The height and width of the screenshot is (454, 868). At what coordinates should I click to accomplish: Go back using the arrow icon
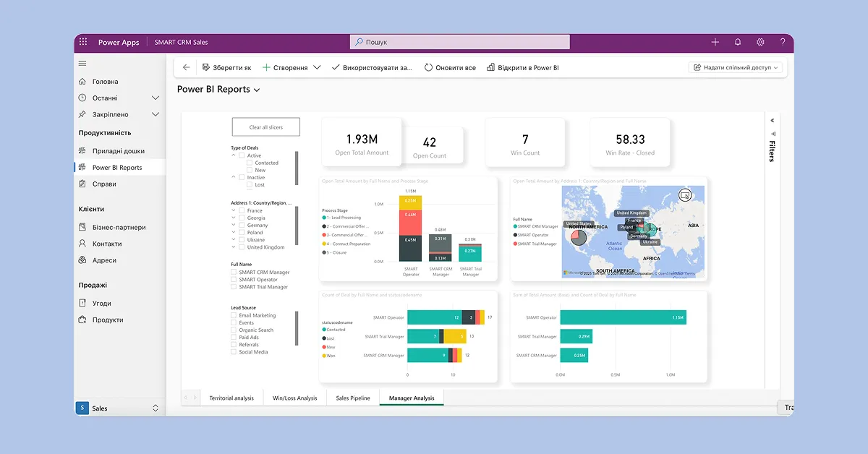pyautogui.click(x=186, y=67)
